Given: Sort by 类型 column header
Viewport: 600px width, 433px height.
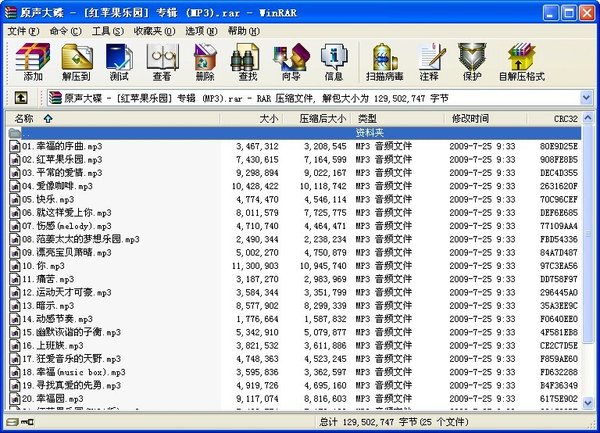Looking at the screenshot, I should point(398,119).
